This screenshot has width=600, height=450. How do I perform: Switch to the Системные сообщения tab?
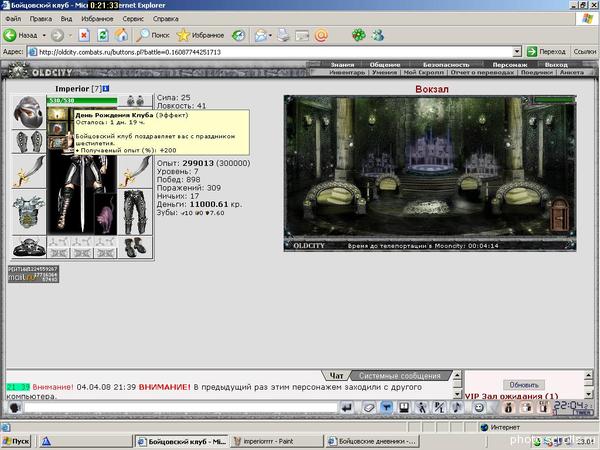pyautogui.click(x=399, y=376)
